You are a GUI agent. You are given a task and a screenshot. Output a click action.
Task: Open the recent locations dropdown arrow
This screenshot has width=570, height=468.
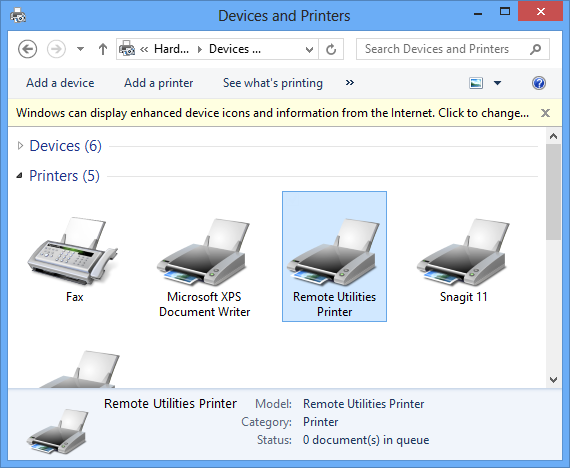click(80, 49)
